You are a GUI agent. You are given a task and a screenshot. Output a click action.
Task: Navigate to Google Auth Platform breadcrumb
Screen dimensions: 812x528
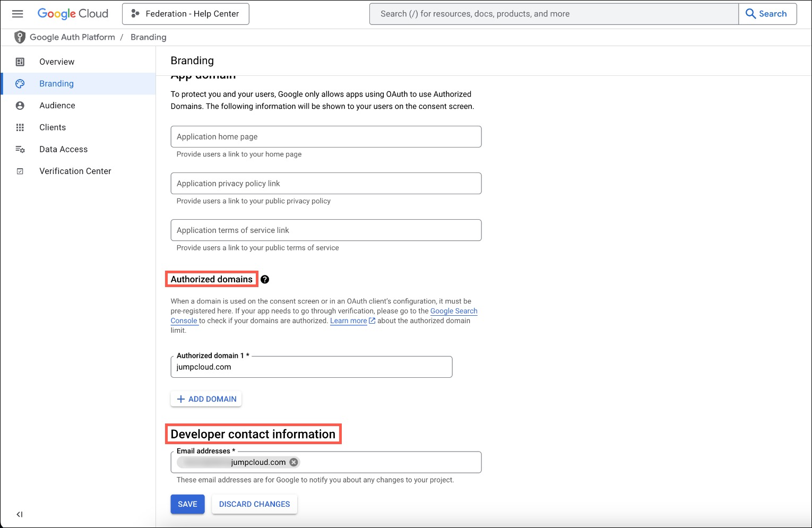[x=72, y=37]
